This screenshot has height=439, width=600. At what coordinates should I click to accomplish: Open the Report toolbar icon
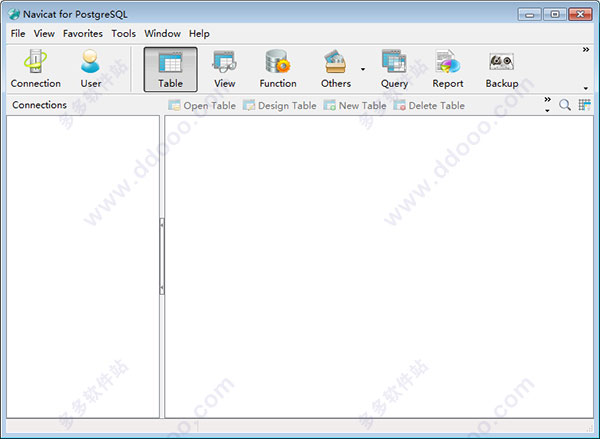pyautogui.click(x=448, y=69)
